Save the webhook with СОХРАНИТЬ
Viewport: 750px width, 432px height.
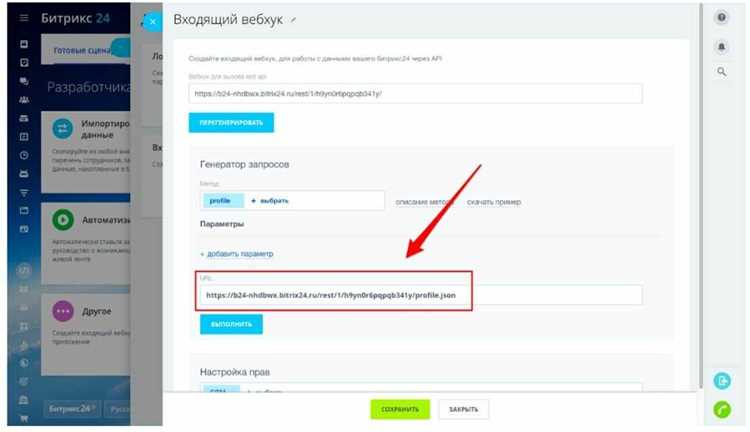pos(400,410)
